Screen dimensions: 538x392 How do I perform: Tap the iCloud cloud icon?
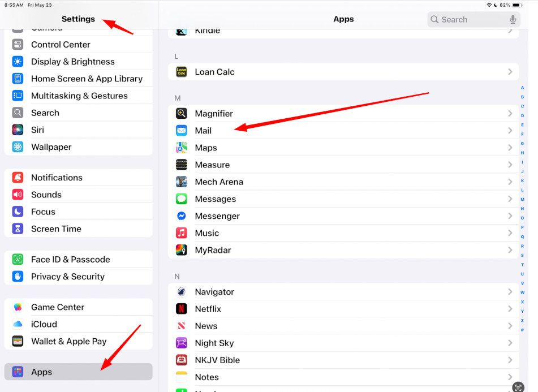tap(18, 324)
